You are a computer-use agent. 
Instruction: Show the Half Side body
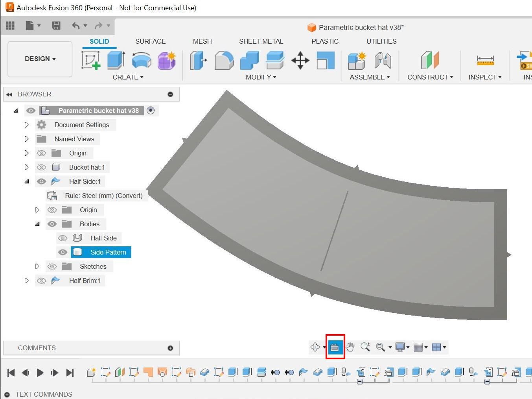tap(63, 238)
